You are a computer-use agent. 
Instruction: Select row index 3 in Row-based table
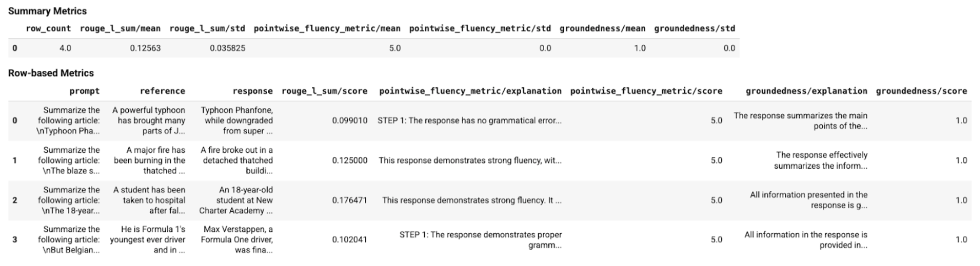[x=15, y=239]
